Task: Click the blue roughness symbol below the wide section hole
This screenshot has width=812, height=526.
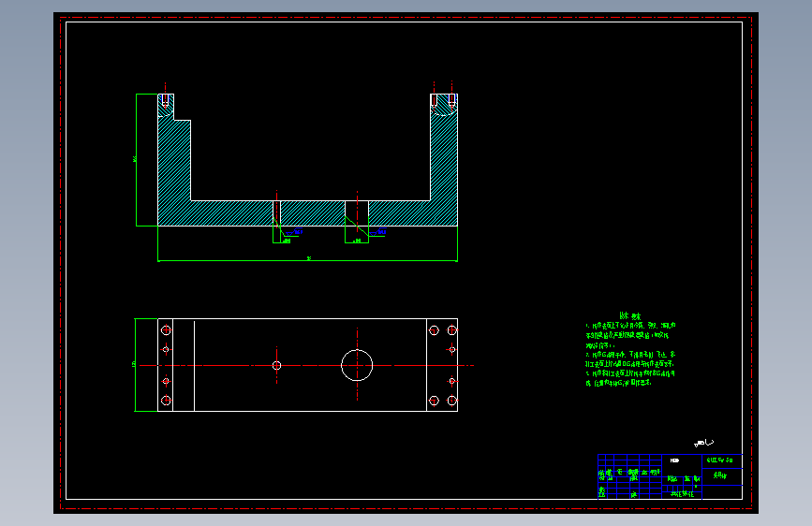Action: click(377, 232)
